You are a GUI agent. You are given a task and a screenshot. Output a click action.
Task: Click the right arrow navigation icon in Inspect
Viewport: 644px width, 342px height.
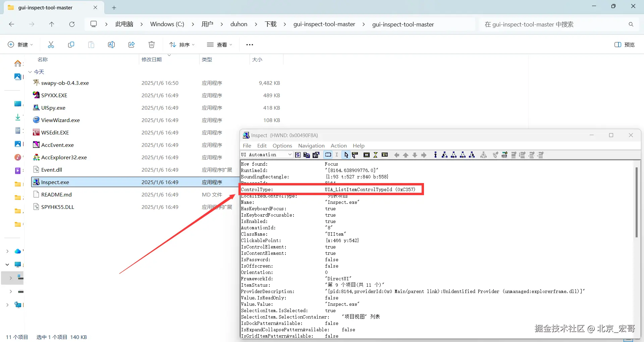424,155
